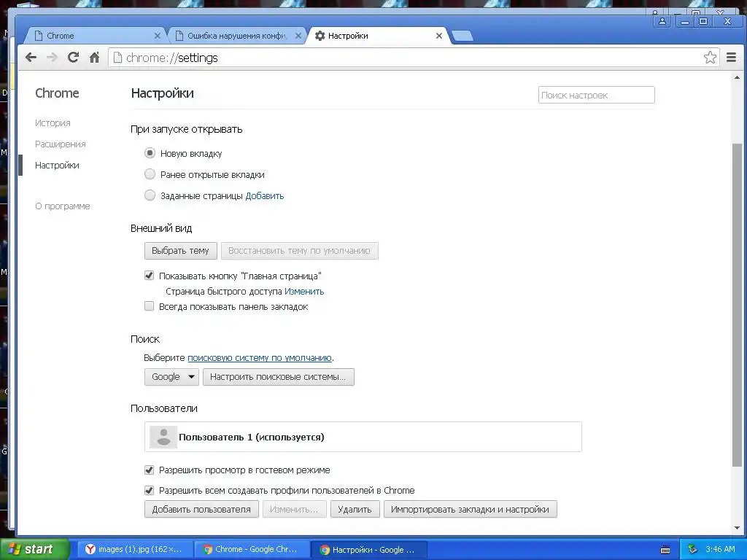Click the forward navigation arrow
This screenshot has width=747, height=560.
click(x=52, y=58)
